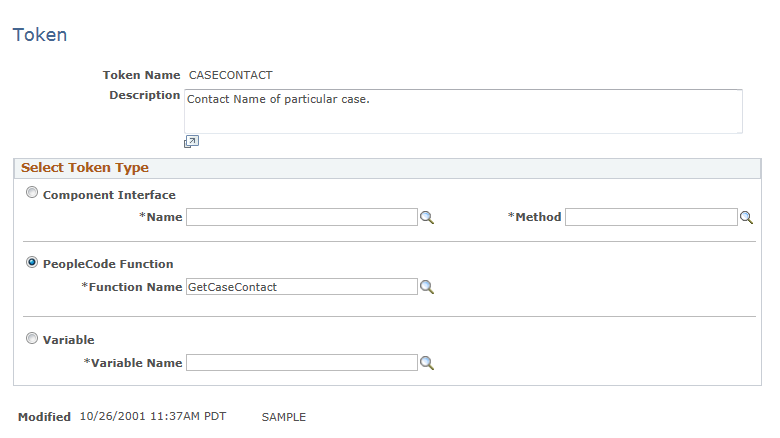Select the Component Interface radio button
This screenshot has width=780, height=438.
pyautogui.click(x=32, y=193)
